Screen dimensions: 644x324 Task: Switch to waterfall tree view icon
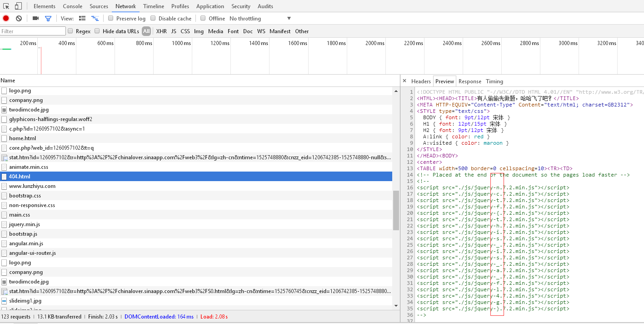95,18
